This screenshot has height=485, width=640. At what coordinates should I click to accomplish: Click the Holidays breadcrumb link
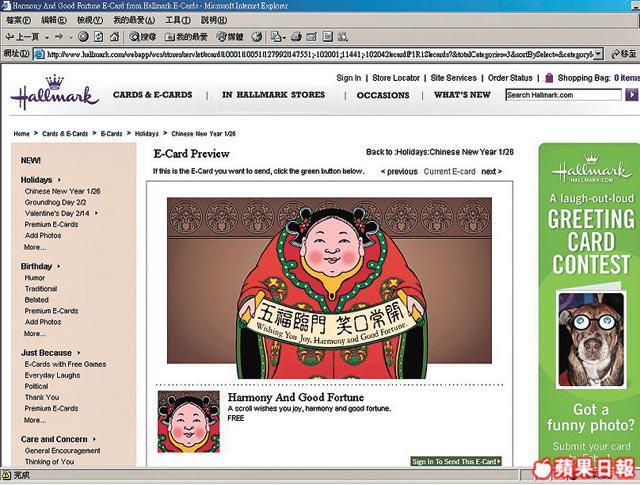[x=147, y=133]
